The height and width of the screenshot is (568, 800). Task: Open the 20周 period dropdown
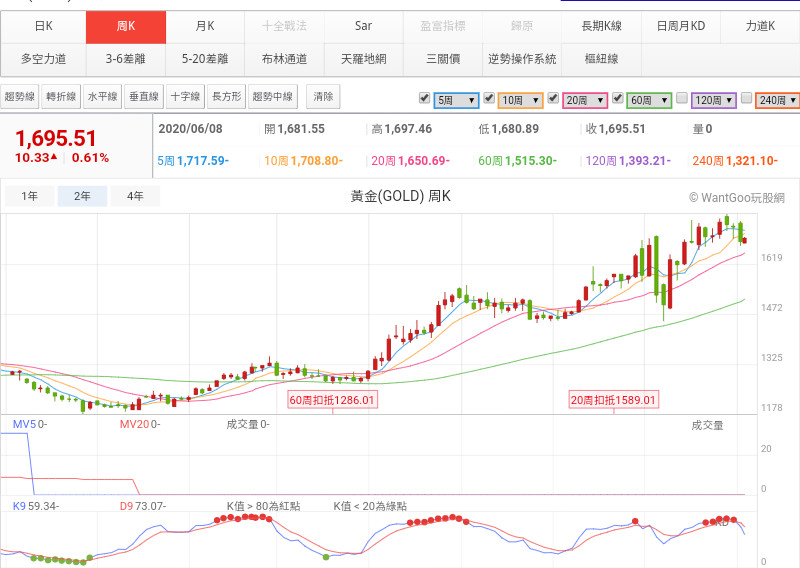[x=585, y=100]
